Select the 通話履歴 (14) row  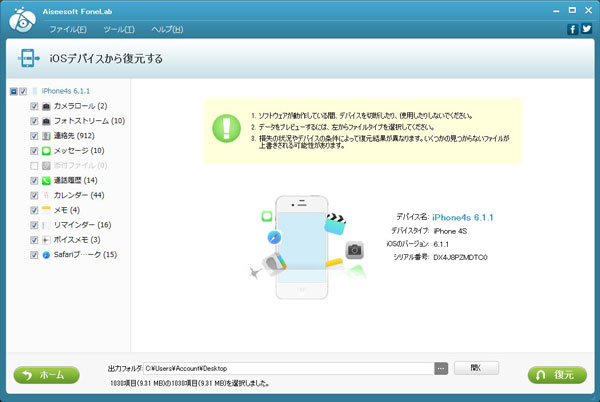75,180
